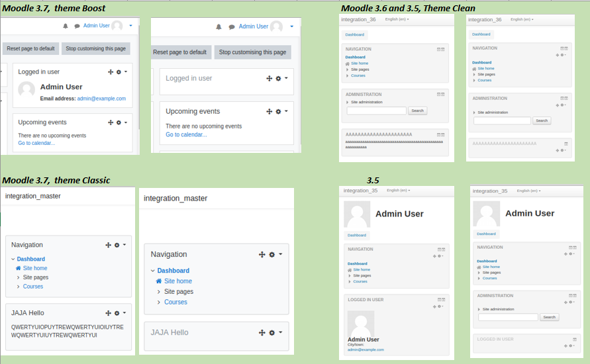Open Go to calendar link below empty Logged in user block
Viewport: 590px width, 364px height.
click(186, 134)
